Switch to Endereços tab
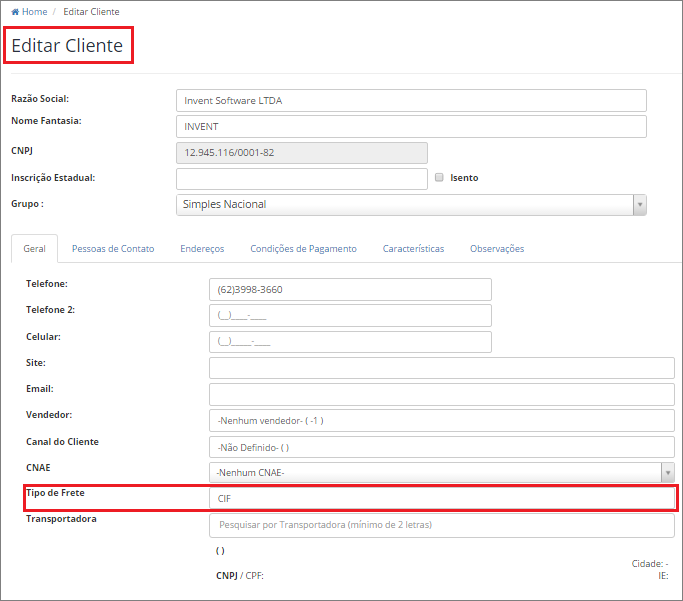Screen dimensions: 683x601 coord(202,249)
